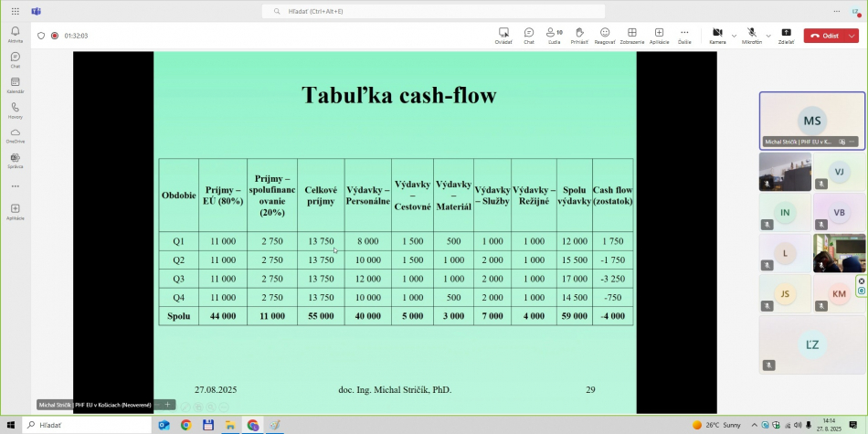This screenshot has height=434, width=868.
Task: Unmute the Mikrofón
Action: 751,35
